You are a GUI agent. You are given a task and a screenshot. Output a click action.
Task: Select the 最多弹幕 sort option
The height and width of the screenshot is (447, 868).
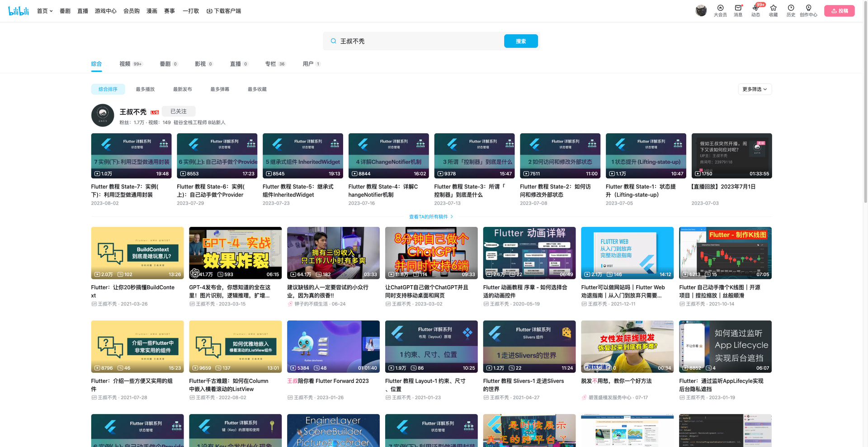[x=220, y=89]
